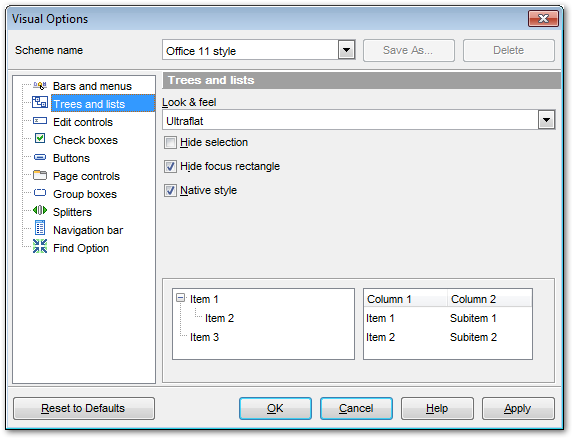Click the Delete scheme button

click(x=509, y=50)
